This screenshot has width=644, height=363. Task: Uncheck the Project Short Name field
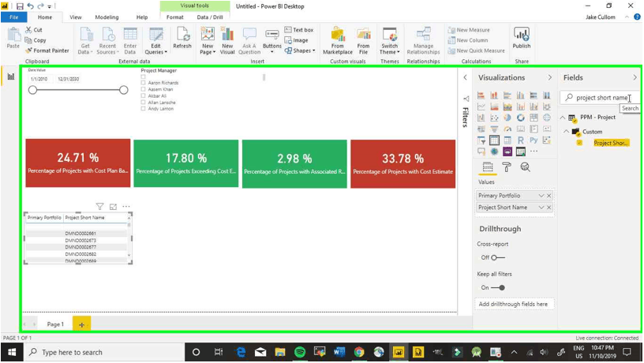[x=579, y=143]
